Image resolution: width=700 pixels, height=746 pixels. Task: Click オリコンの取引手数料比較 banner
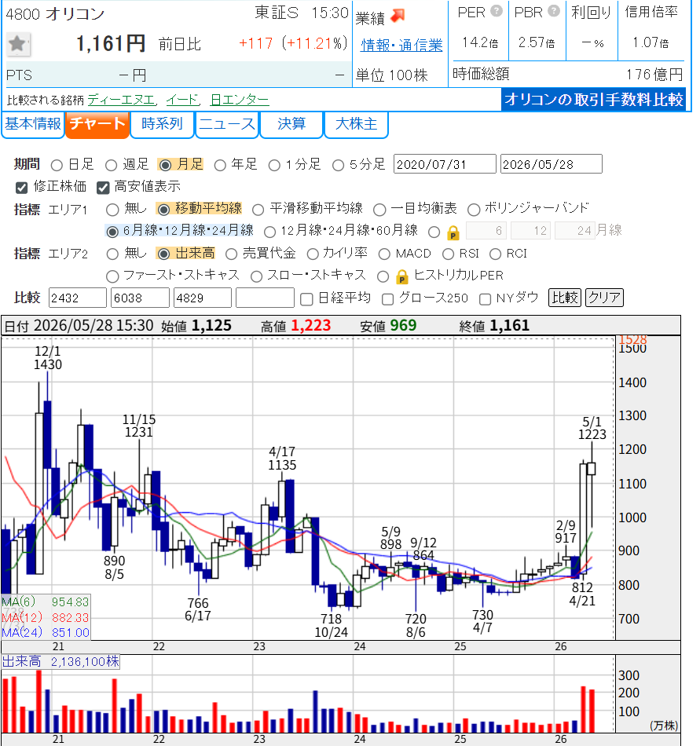(593, 100)
